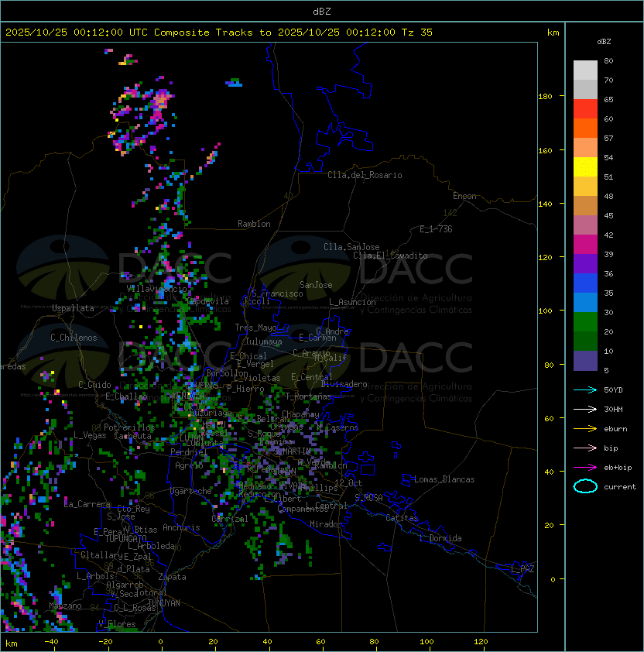644x652 pixels.
Task: Click the Uspallata map label
Action: [x=74, y=308]
